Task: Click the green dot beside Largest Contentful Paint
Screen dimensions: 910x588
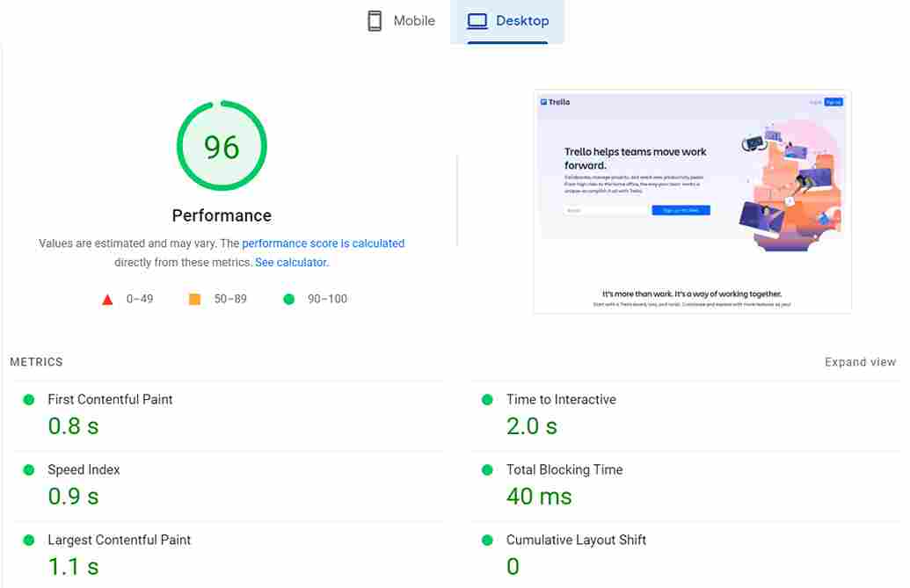Action: coord(28,540)
